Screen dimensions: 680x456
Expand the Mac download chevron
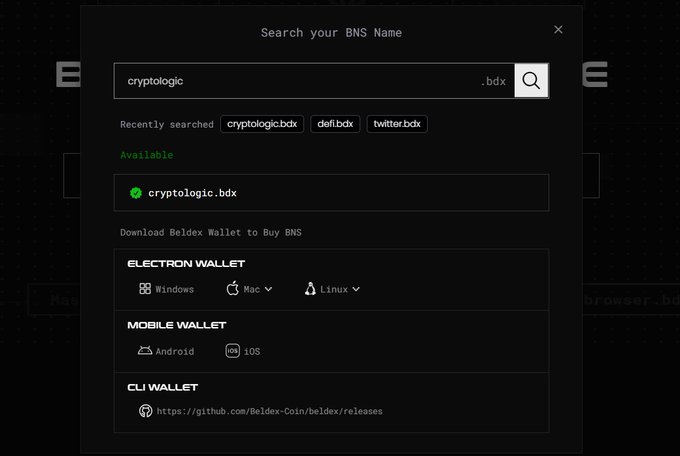click(268, 289)
